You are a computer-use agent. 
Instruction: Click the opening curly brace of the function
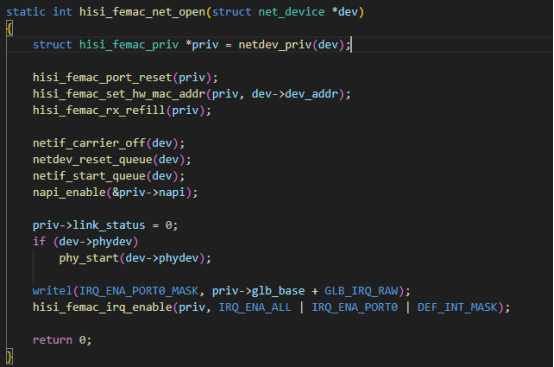(x=10, y=28)
